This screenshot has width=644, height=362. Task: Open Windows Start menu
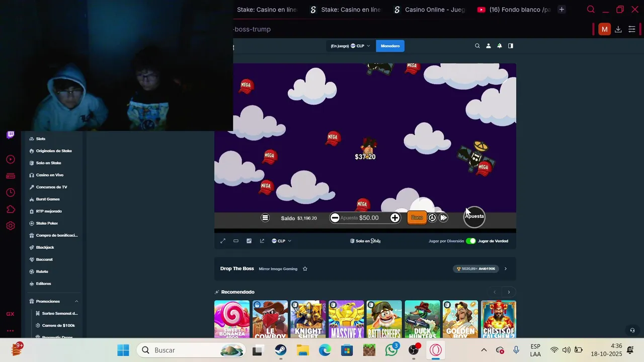click(x=123, y=350)
